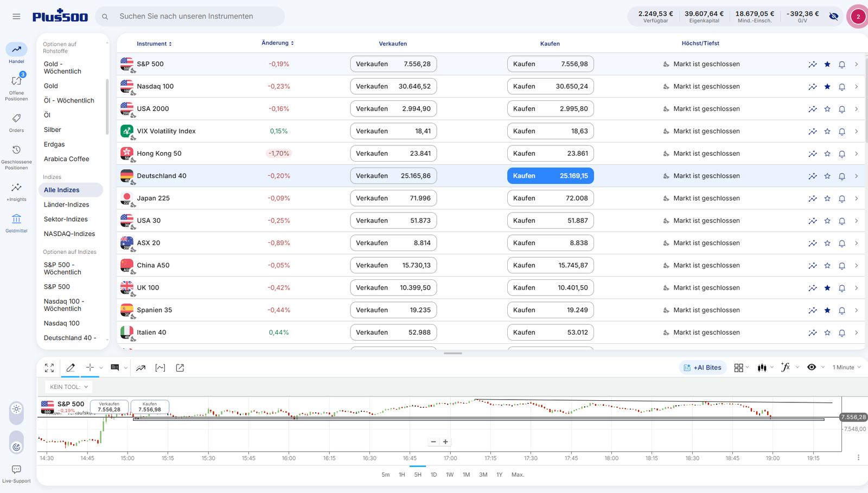Click Kaufen for Deutschland 40

pos(551,176)
